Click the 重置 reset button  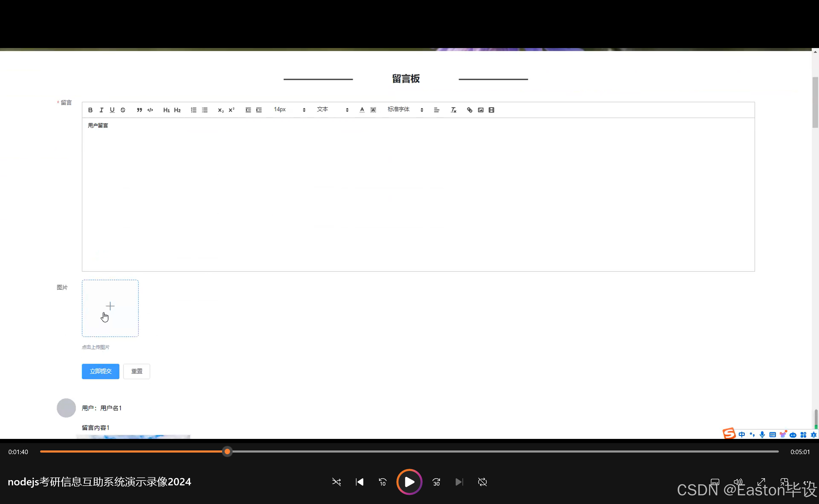137,371
